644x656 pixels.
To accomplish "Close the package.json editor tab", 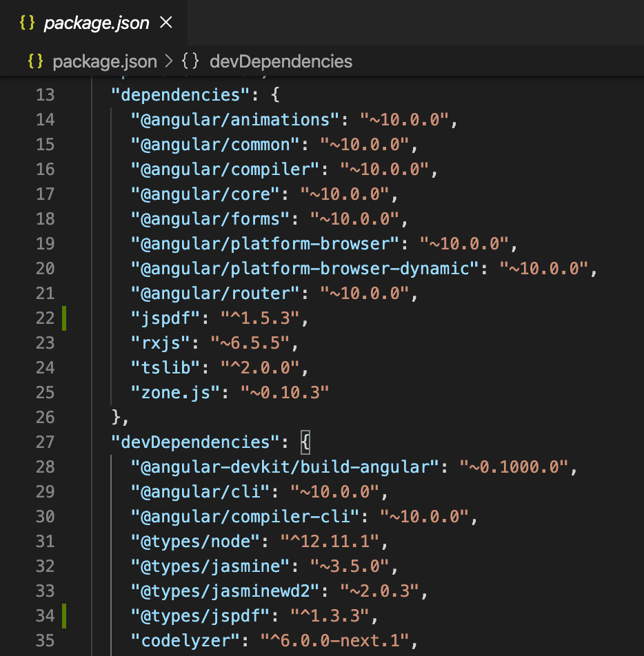I will [x=165, y=22].
